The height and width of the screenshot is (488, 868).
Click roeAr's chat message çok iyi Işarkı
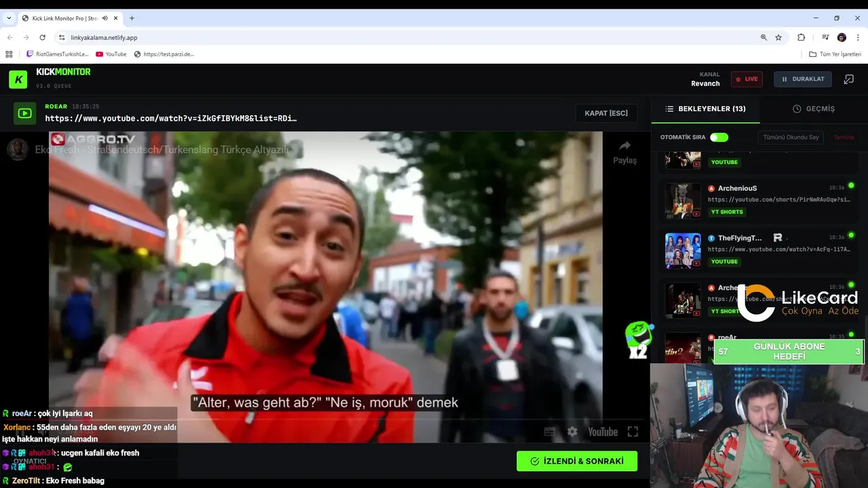[65, 413]
